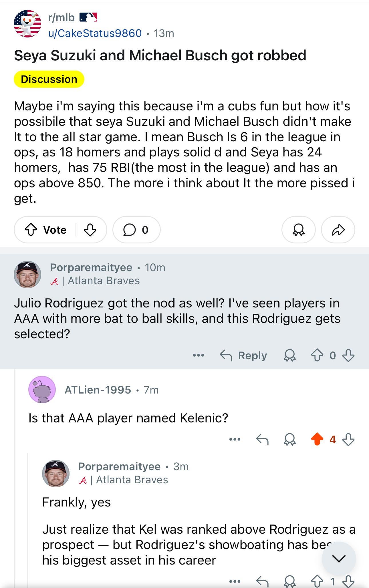
Task: Open more options on Julio Rodriguez comment
Action: [198, 355]
